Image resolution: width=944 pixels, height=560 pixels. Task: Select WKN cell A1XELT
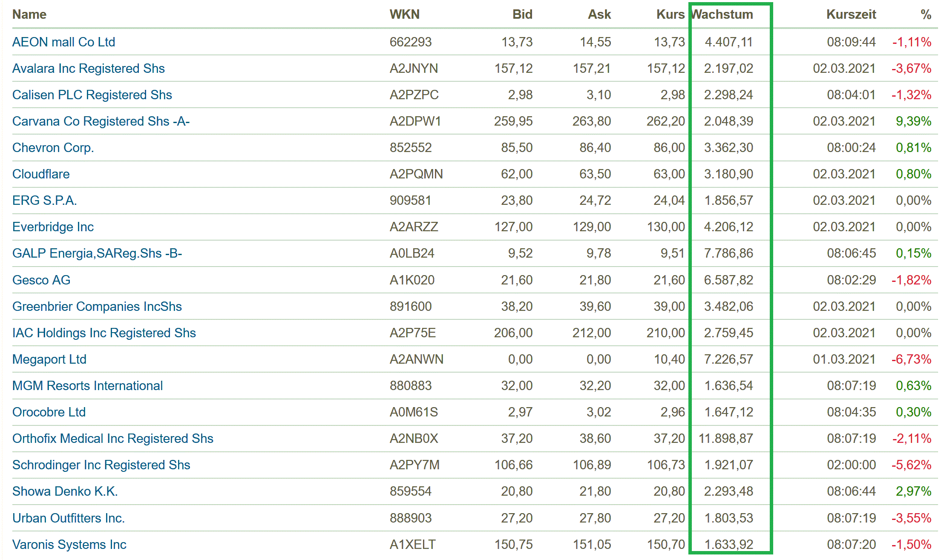click(x=412, y=545)
